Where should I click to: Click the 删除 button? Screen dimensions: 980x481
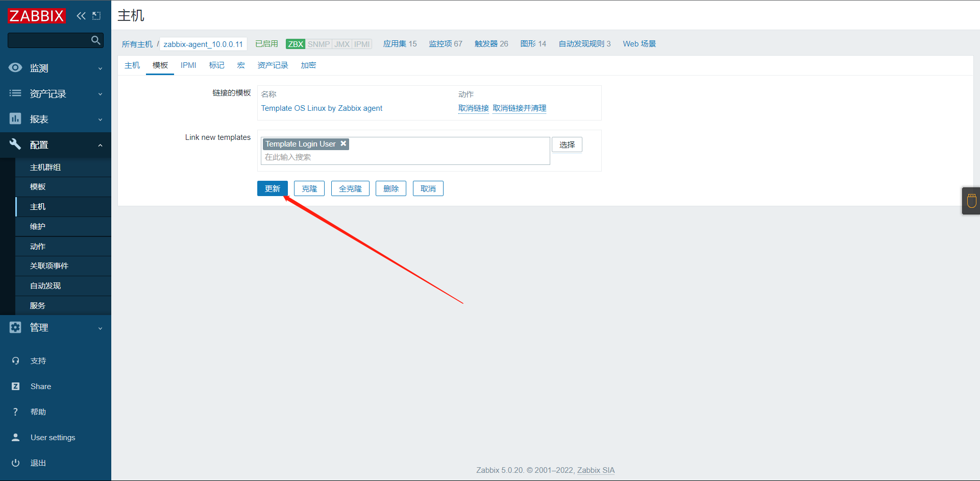tap(391, 188)
